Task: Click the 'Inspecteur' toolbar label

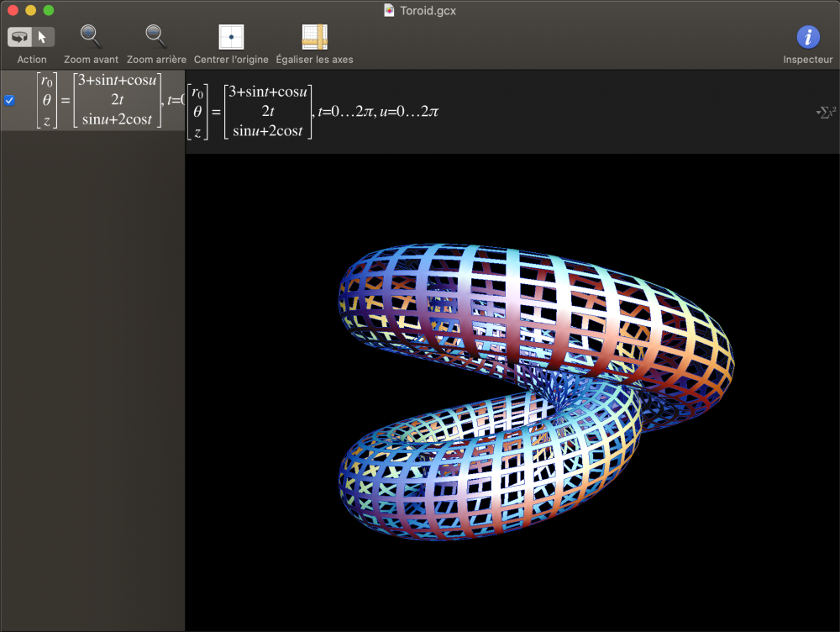Action: pos(807,60)
